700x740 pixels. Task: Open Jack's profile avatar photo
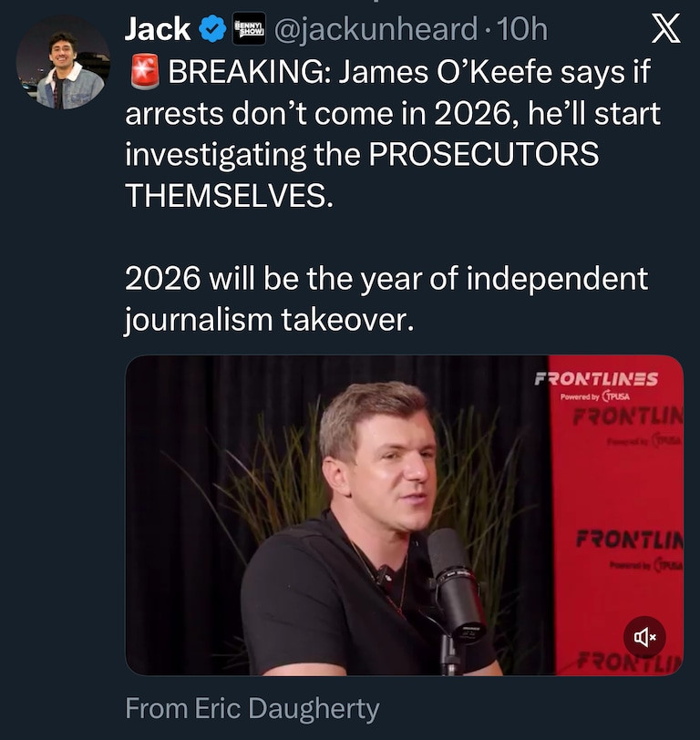tap(62, 63)
